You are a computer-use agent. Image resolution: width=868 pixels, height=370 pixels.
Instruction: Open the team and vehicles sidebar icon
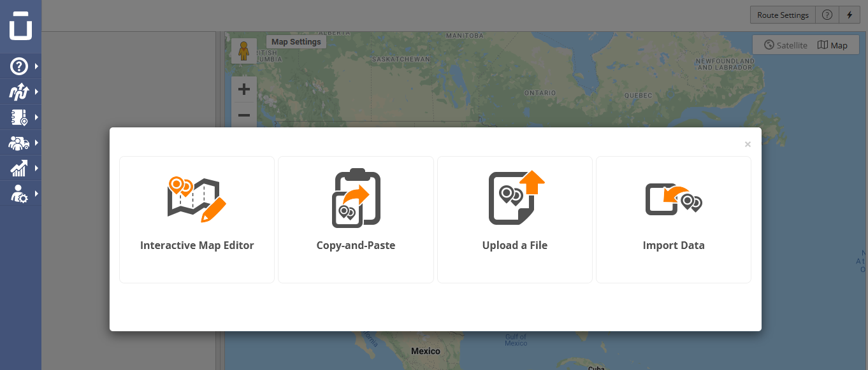pyautogui.click(x=19, y=143)
